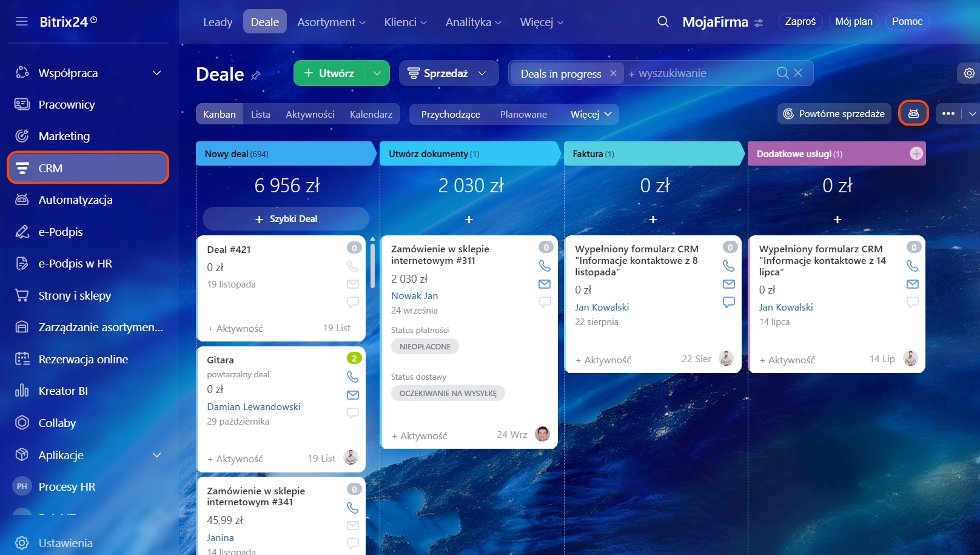This screenshot has width=980, height=555.
Task: Switch to Lista view
Action: click(x=260, y=114)
